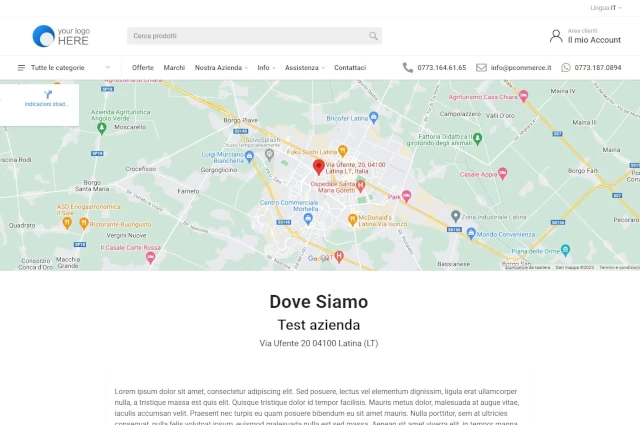Click the user account silhouette icon
The height and width of the screenshot is (425, 640).
(556, 36)
